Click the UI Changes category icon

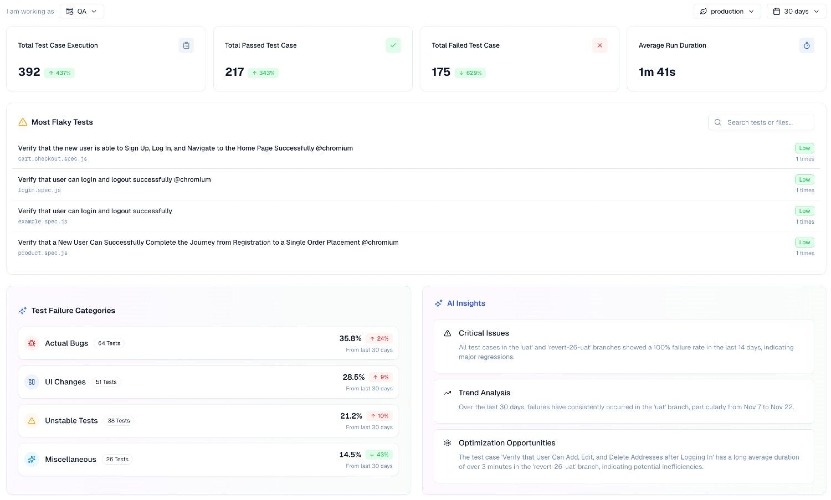pyautogui.click(x=32, y=382)
